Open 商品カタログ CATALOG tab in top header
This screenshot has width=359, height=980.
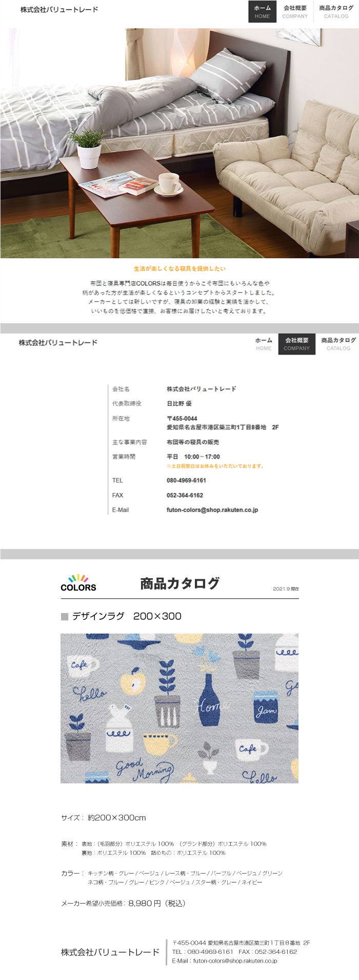pos(336,12)
